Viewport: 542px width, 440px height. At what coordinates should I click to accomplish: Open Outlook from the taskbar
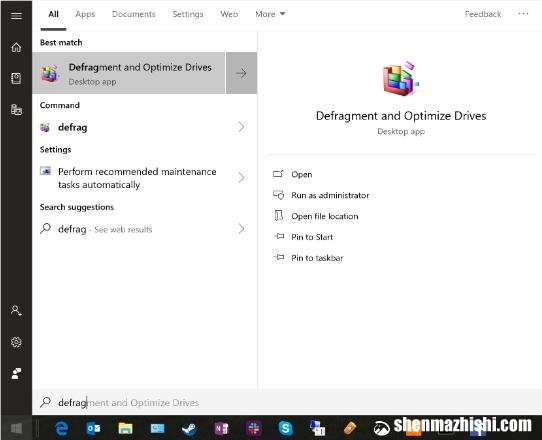93,429
